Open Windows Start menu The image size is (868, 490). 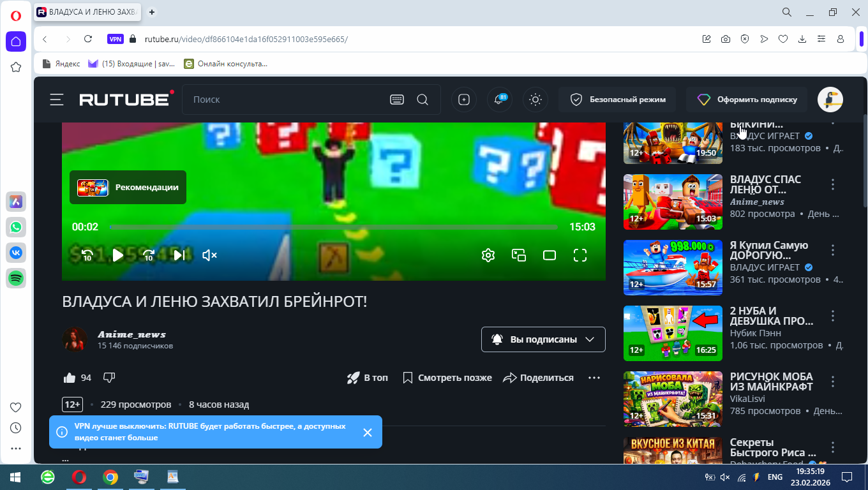15,477
